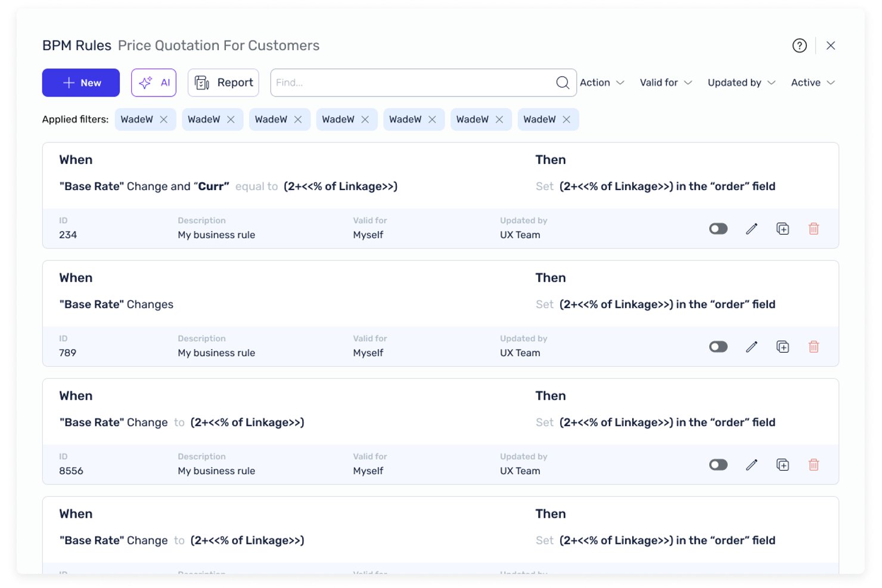Click the clipboard icon in Report button
882x588 pixels.
pos(202,83)
